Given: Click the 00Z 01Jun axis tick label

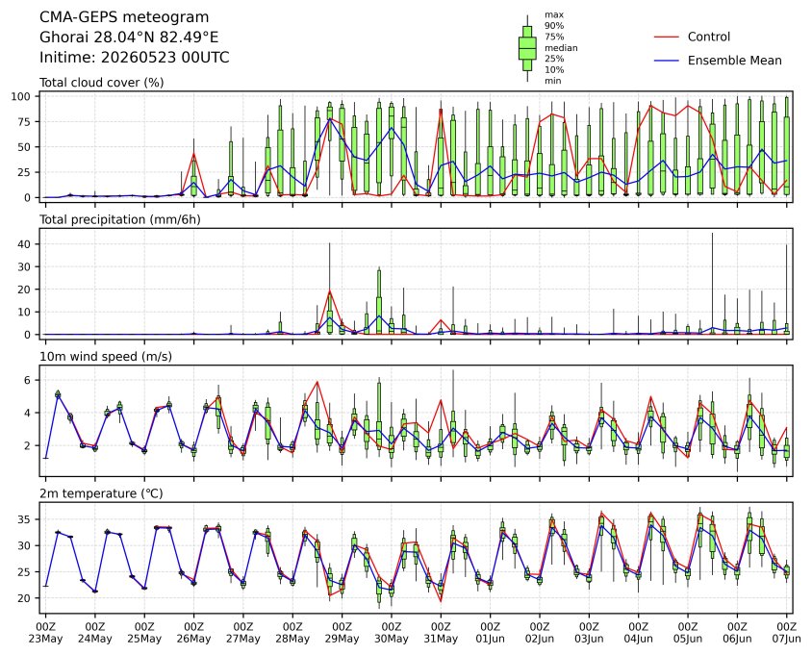Looking at the screenshot, I should pyautogui.click(x=490, y=632).
